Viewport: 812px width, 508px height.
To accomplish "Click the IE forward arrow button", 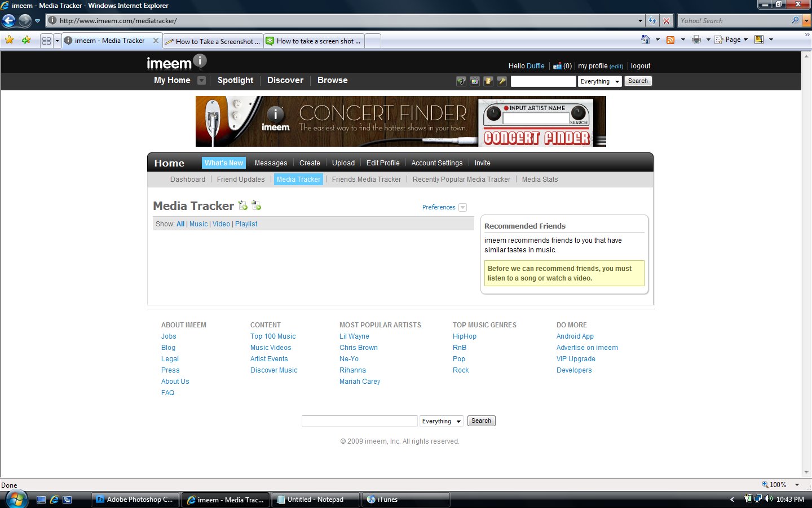I will (x=25, y=21).
